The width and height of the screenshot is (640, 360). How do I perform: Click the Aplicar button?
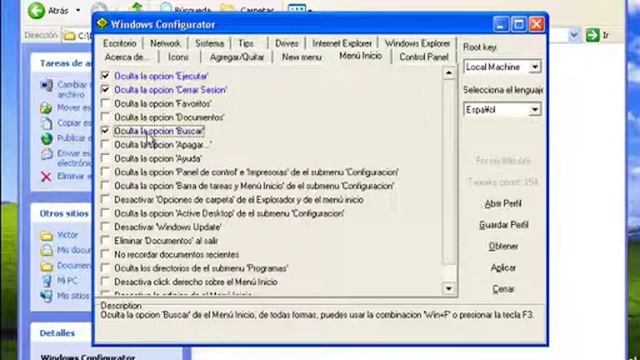pos(503,268)
